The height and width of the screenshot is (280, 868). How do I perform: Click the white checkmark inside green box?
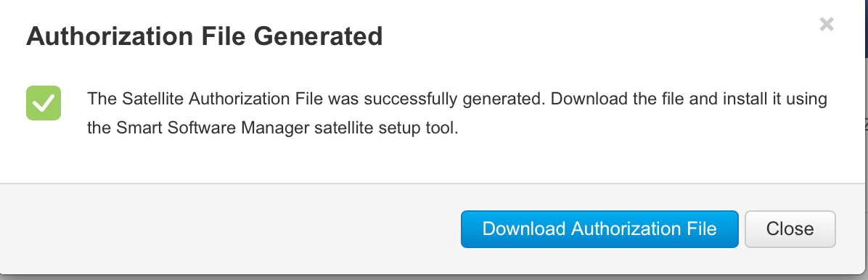(x=44, y=104)
